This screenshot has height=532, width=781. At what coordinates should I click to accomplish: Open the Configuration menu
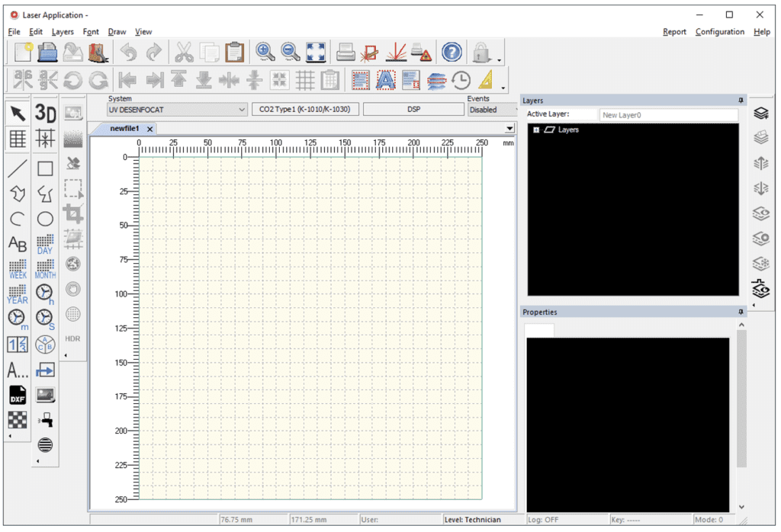point(720,32)
